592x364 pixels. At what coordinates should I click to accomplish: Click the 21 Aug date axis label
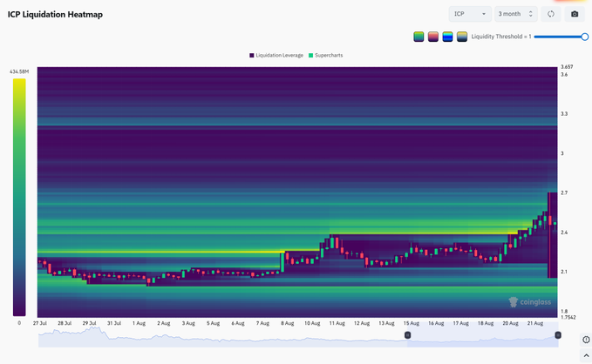(x=535, y=323)
